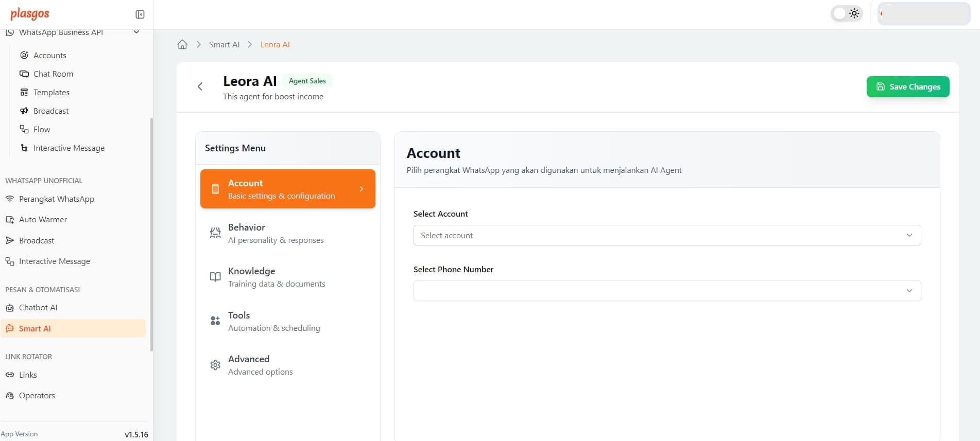This screenshot has height=441, width=980.
Task: Open Broadcast under Business API
Action: pyautogui.click(x=51, y=111)
